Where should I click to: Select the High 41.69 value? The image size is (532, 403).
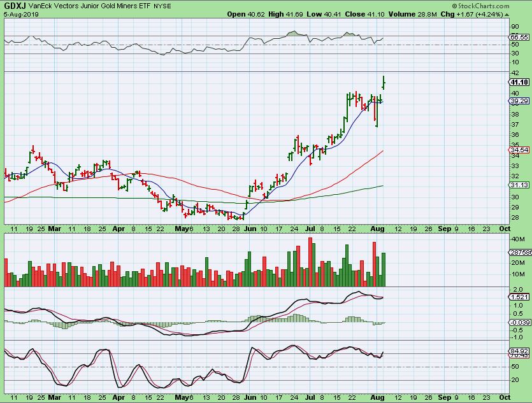285,14
